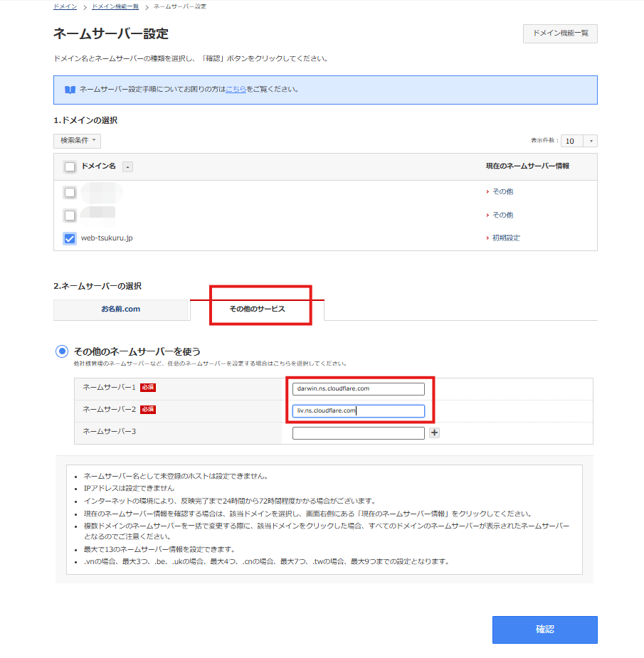
Task: Expand the 検索条件 dropdown
Action: [76, 141]
